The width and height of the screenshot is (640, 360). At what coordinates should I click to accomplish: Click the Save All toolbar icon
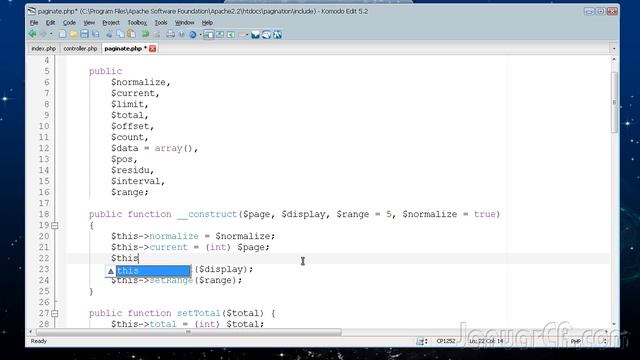96,35
